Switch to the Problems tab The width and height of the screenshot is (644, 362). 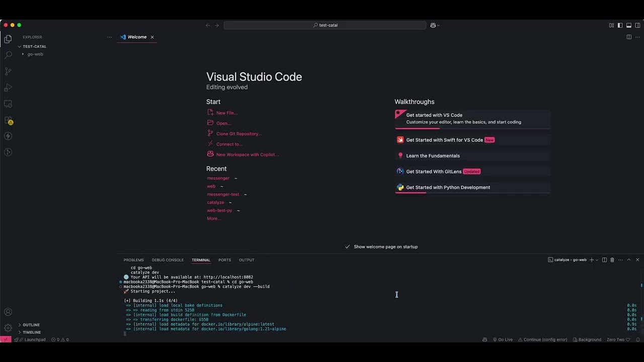coord(134,260)
